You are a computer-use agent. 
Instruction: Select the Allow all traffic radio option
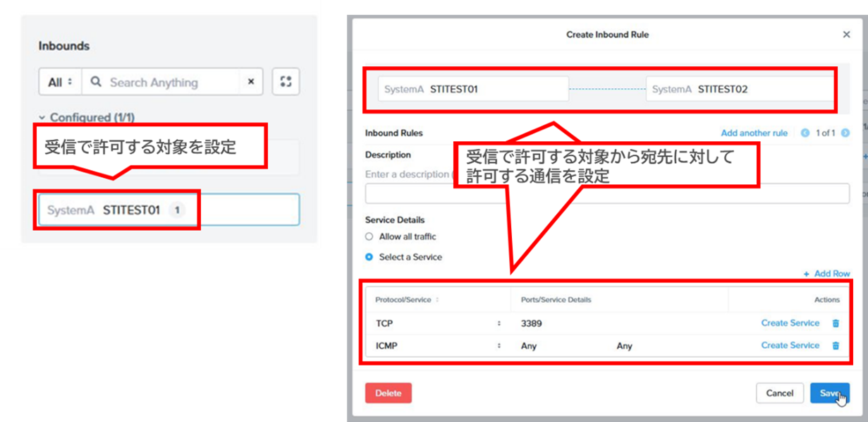point(369,237)
